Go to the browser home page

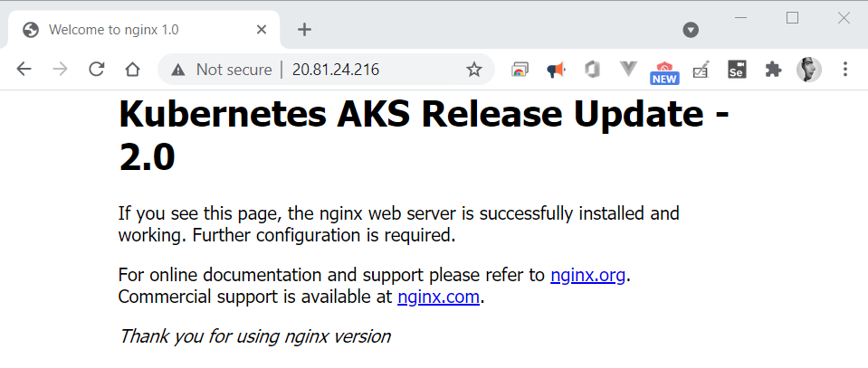point(132,70)
